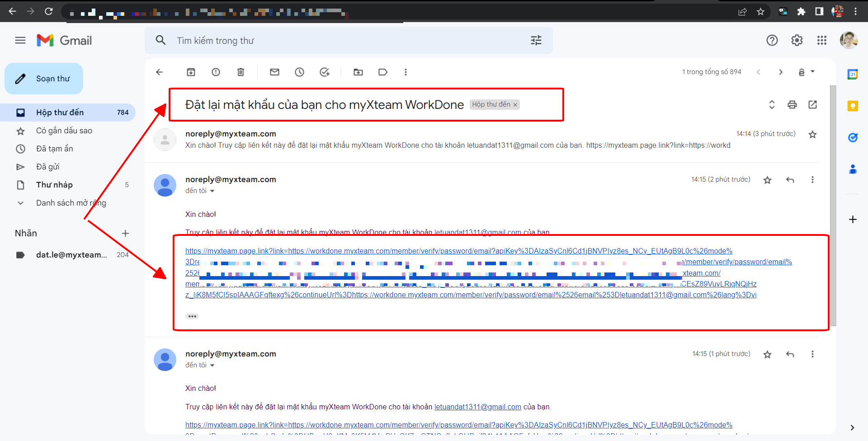Image resolution: width=868 pixels, height=441 pixels.
Task: Delete the conversation with trash icon
Action: click(x=241, y=72)
